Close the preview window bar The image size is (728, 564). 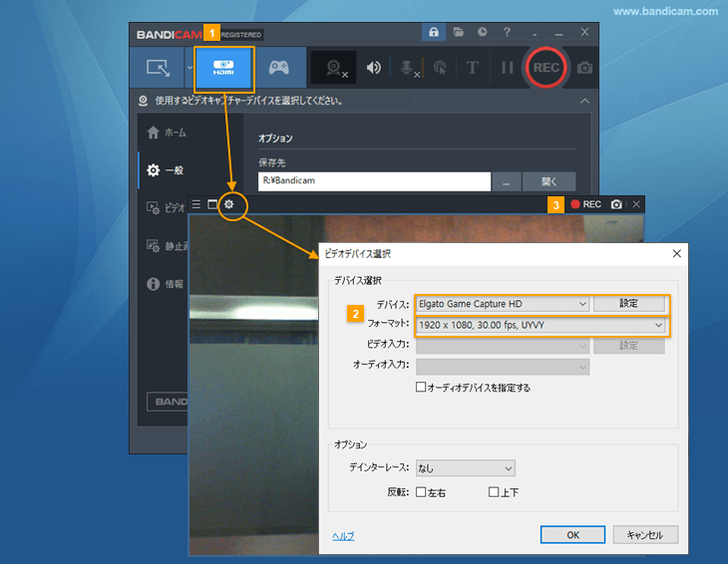point(636,204)
